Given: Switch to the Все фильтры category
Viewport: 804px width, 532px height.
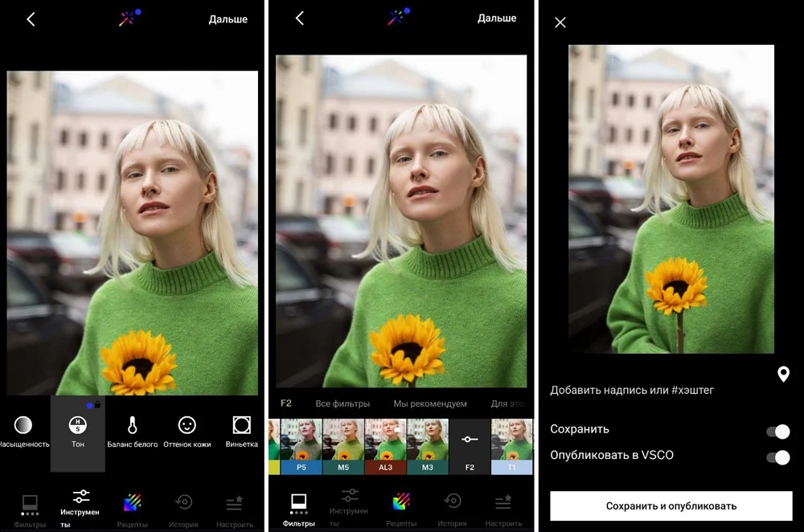Looking at the screenshot, I should pyautogui.click(x=343, y=403).
